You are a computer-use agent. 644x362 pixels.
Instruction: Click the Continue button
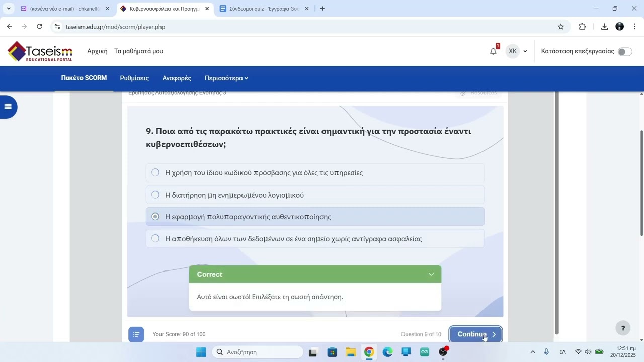(x=476, y=334)
